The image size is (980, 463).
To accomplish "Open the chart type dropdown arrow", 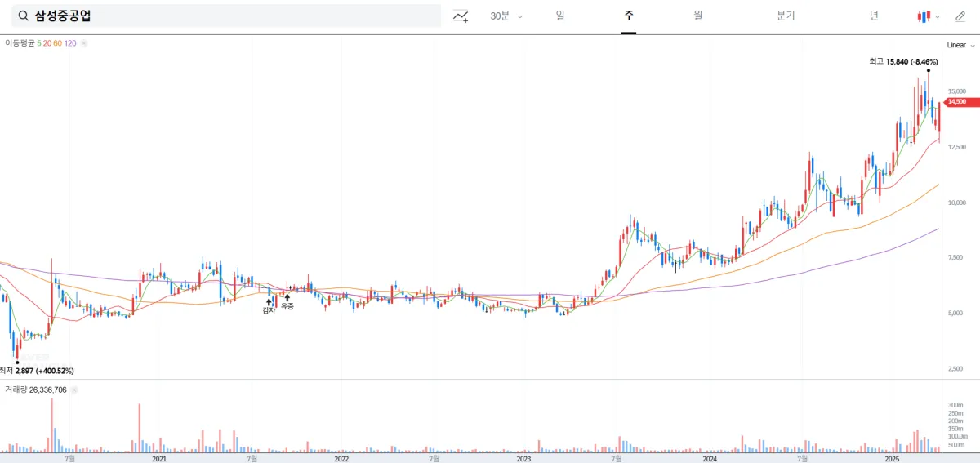I will click(x=938, y=16).
